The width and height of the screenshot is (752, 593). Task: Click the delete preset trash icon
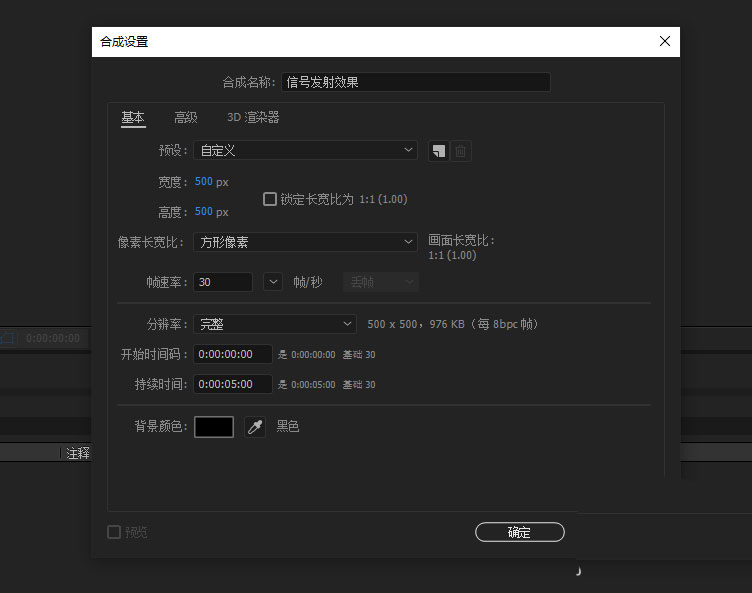coord(460,151)
